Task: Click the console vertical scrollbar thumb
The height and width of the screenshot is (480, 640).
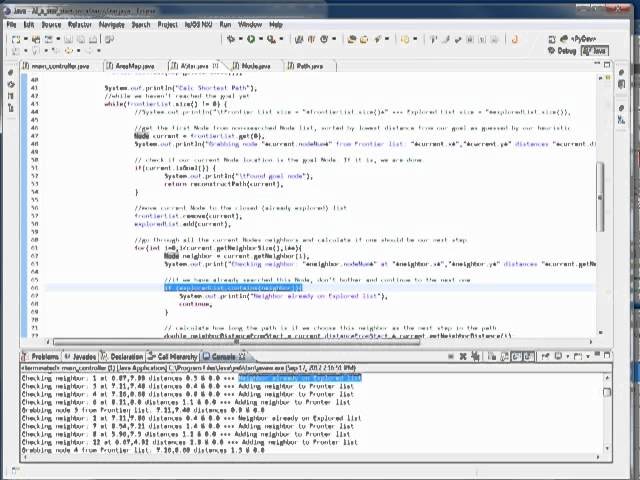Action: (x=607, y=392)
